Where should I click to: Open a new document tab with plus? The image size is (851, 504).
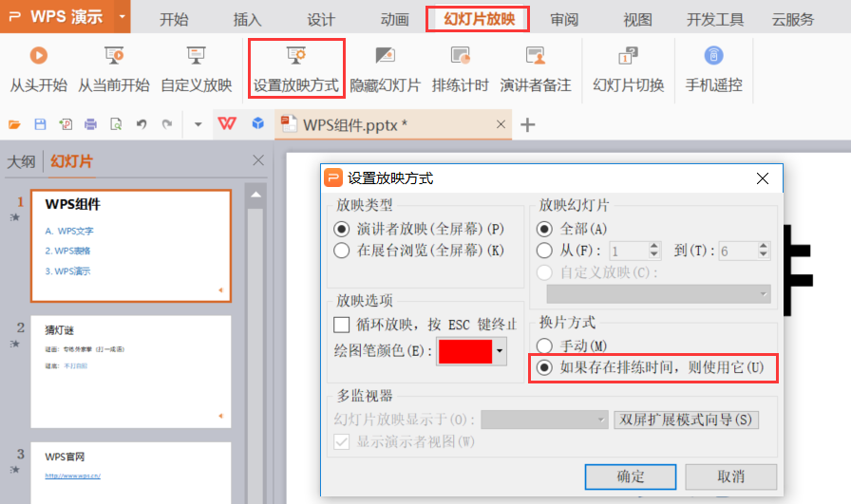coord(527,124)
